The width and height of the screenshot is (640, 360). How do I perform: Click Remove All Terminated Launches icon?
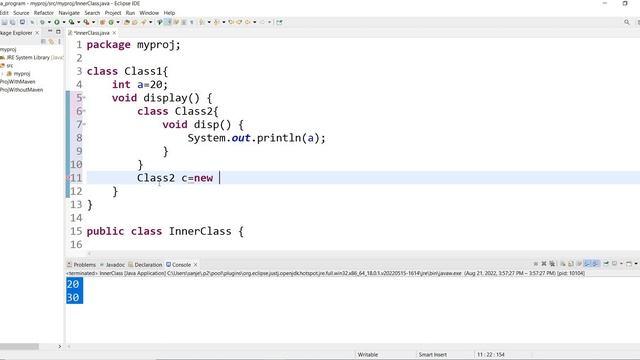click(552, 264)
